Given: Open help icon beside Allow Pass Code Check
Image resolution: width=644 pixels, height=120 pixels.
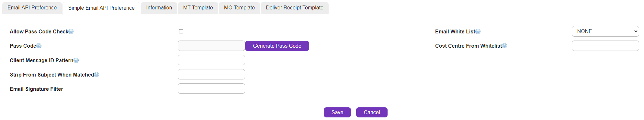Looking at the screenshot, I should coord(71,31).
